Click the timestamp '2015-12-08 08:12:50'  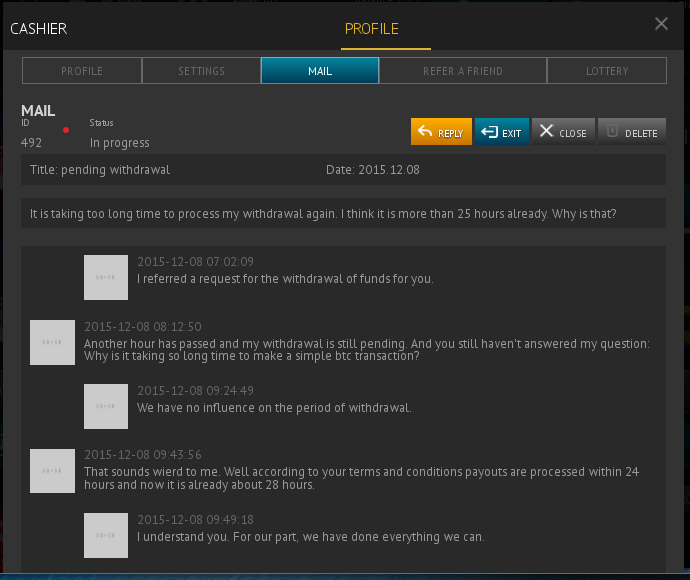[x=143, y=327]
